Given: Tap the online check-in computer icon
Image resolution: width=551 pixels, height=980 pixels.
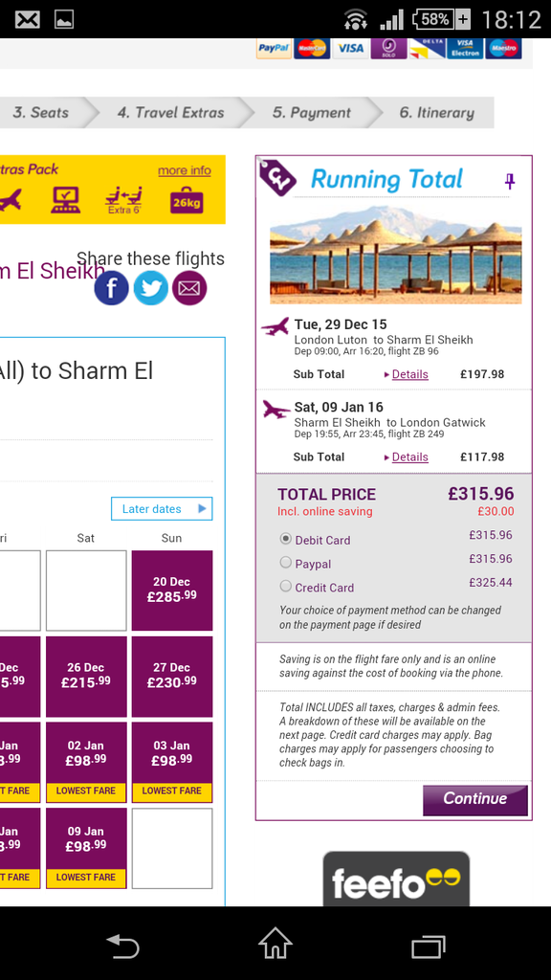Looking at the screenshot, I should pyautogui.click(x=66, y=200).
